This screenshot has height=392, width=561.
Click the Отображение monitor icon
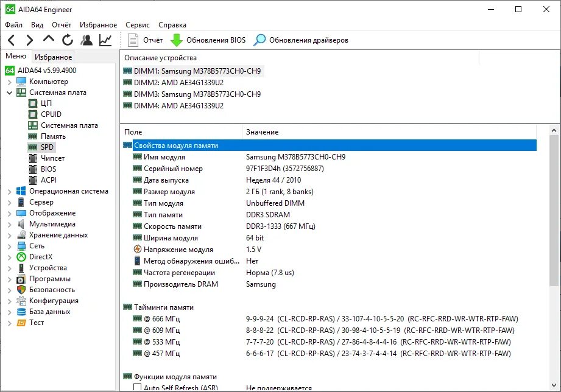tap(21, 213)
